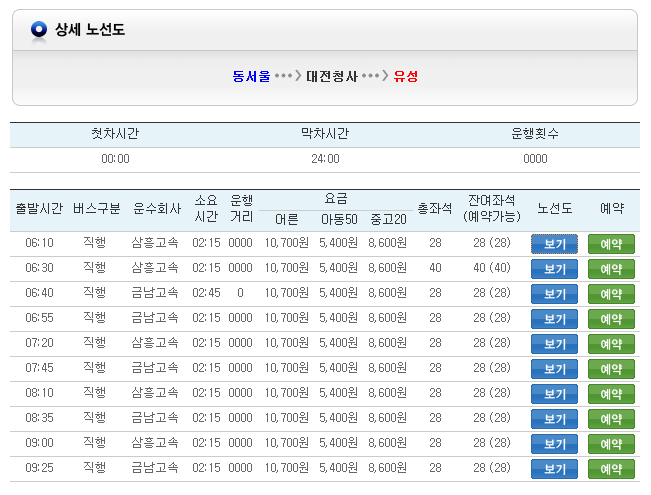Click the 출발시간 column header

[39, 208]
